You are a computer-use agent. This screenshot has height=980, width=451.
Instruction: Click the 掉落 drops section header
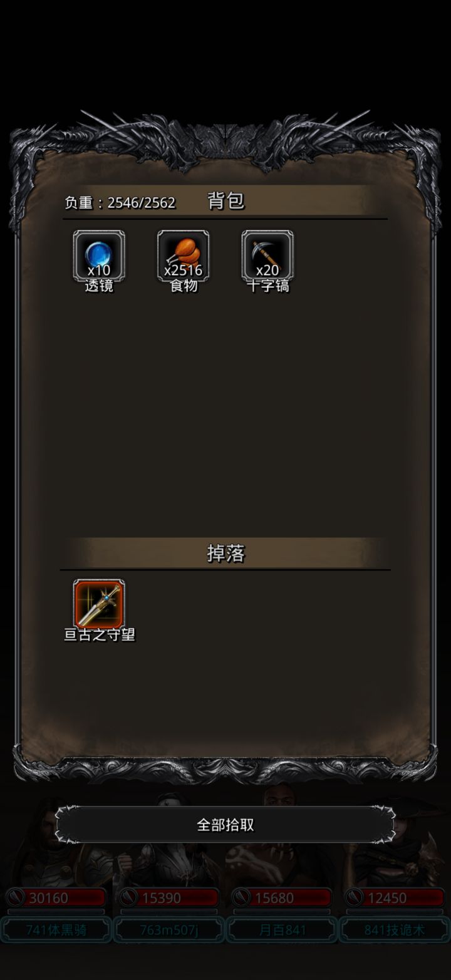[225, 554]
